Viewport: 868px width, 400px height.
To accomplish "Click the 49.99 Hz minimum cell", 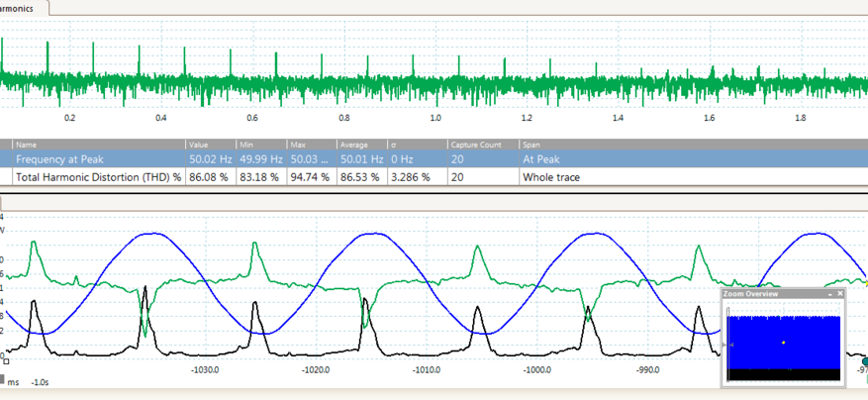I will [x=261, y=159].
